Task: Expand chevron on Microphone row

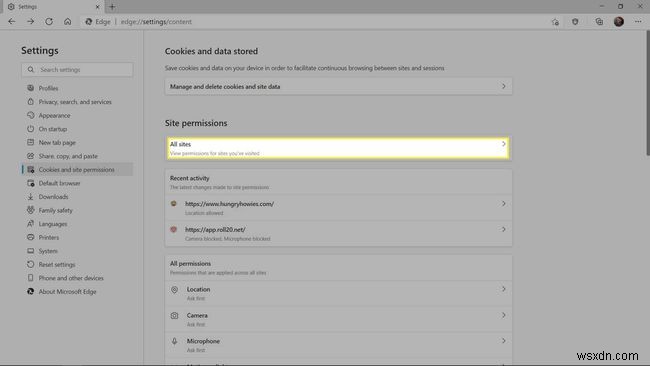Action: coord(504,341)
